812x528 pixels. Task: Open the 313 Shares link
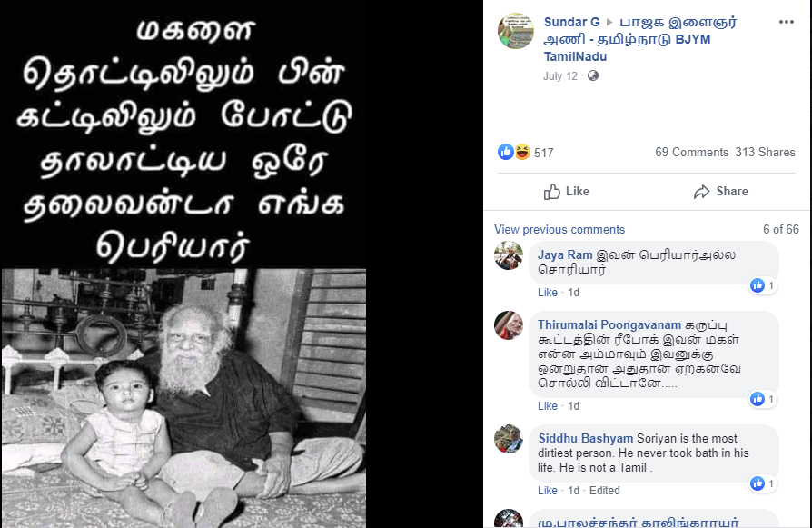(765, 153)
